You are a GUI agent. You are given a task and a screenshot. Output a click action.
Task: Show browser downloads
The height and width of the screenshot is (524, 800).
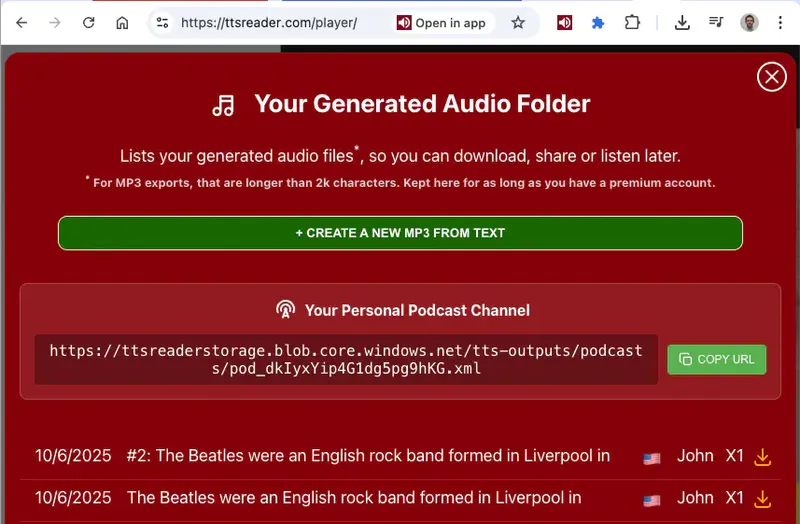click(682, 22)
